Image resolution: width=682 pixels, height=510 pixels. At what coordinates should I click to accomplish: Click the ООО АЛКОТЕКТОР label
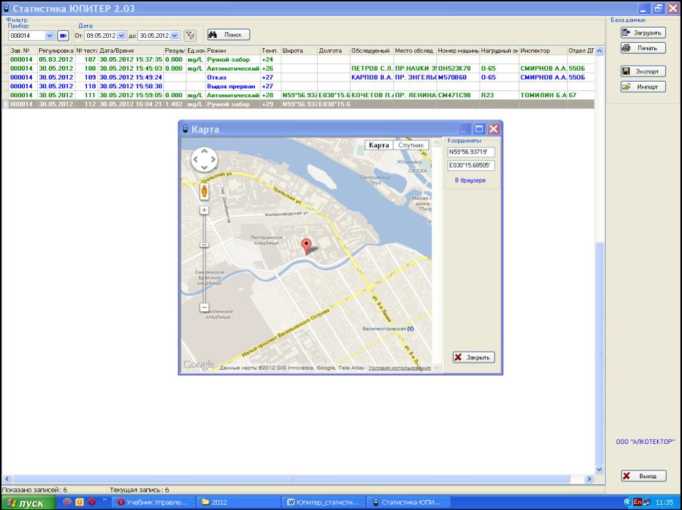point(645,442)
